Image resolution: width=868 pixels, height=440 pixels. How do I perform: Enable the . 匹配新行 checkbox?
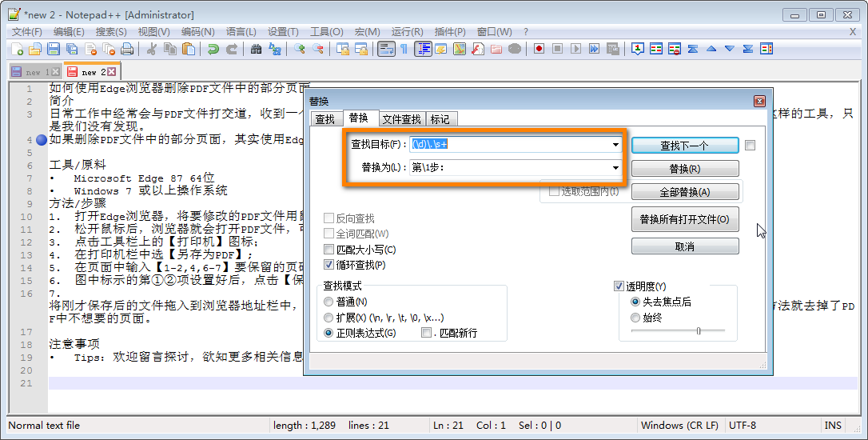click(426, 333)
